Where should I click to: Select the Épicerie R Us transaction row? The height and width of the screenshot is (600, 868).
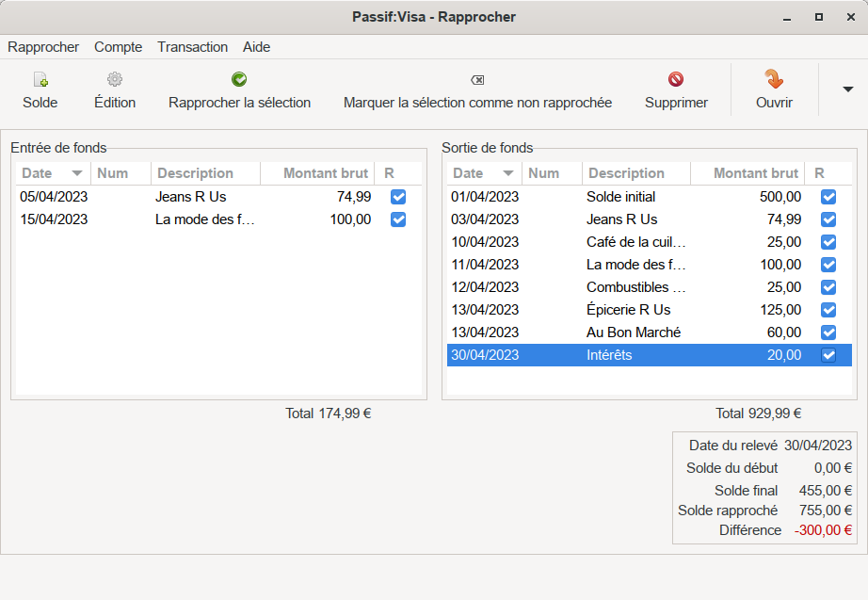tap(628, 310)
